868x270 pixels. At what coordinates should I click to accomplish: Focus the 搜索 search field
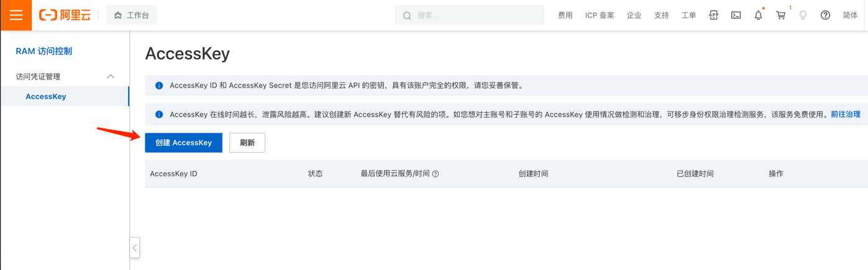[470, 16]
